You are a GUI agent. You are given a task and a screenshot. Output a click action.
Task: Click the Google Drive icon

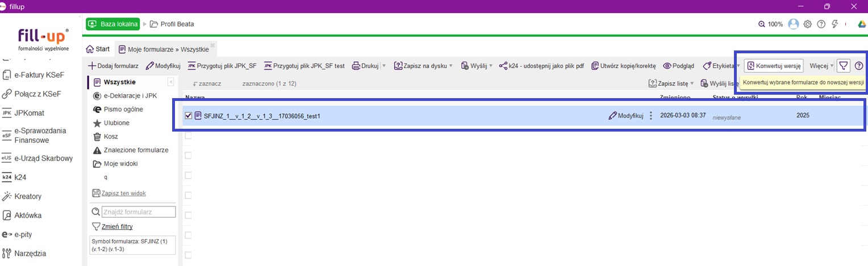[x=862, y=24]
